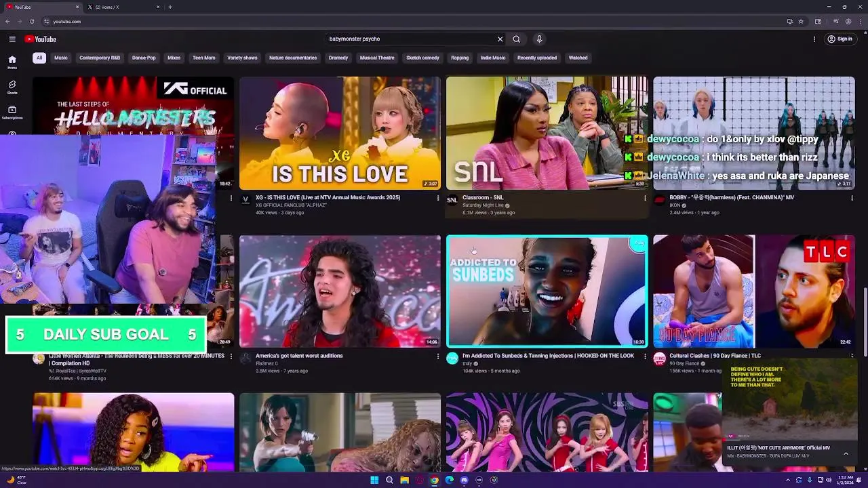Select the Teen Mom filter chip
The width and height of the screenshot is (868, 488).
(x=204, y=58)
